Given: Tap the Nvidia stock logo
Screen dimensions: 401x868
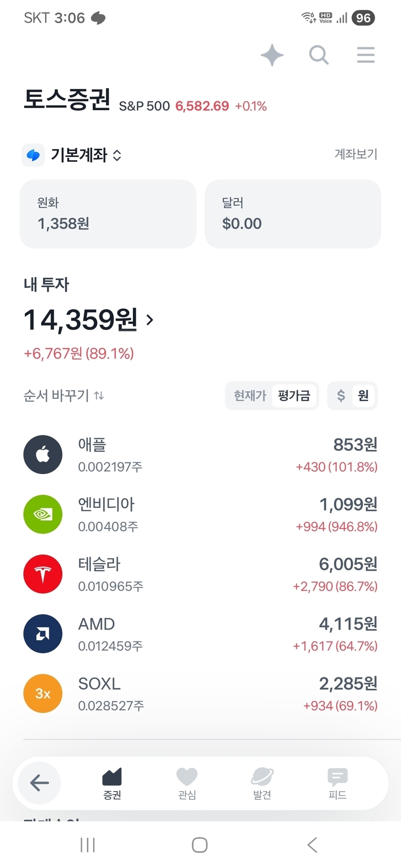Looking at the screenshot, I should [x=43, y=514].
